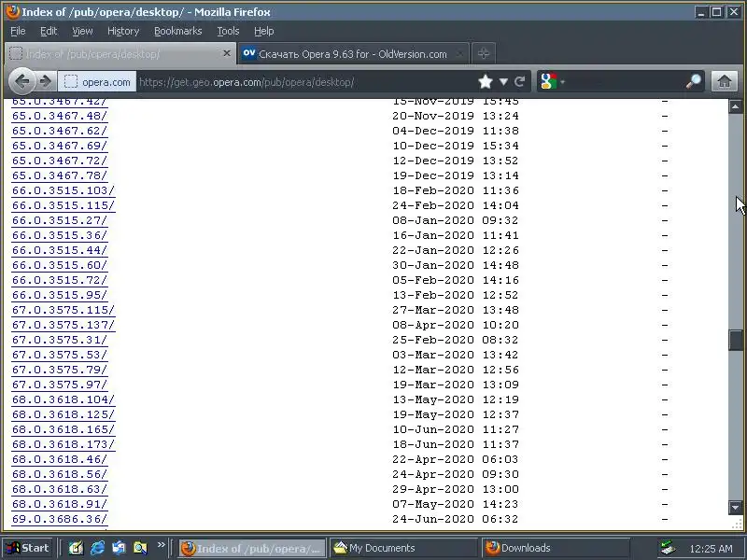Viewport: 747px width, 560px height.
Task: Open the History menu
Action: [x=123, y=31]
